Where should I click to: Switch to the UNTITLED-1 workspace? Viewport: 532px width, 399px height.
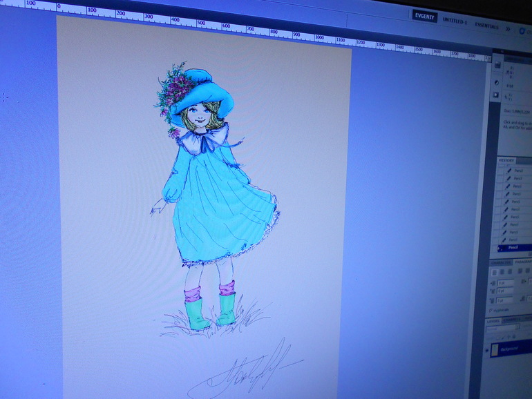455,21
